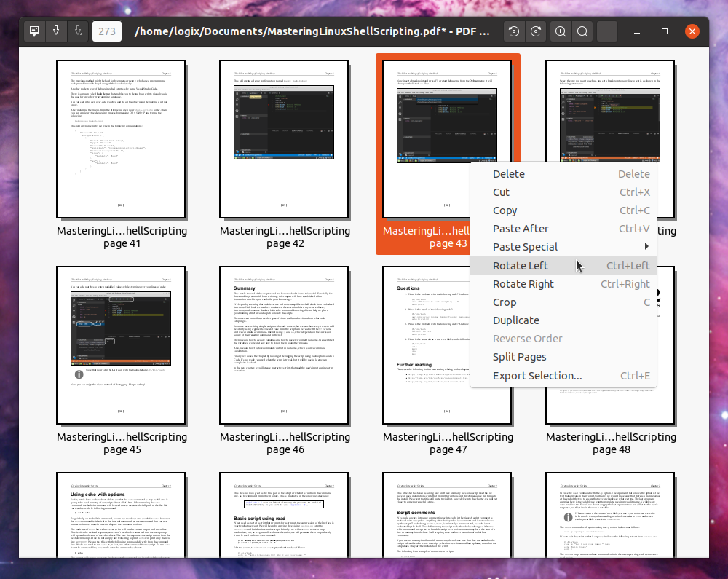The height and width of the screenshot is (579, 728).
Task: Select Crop in the context menu
Action: pos(505,302)
